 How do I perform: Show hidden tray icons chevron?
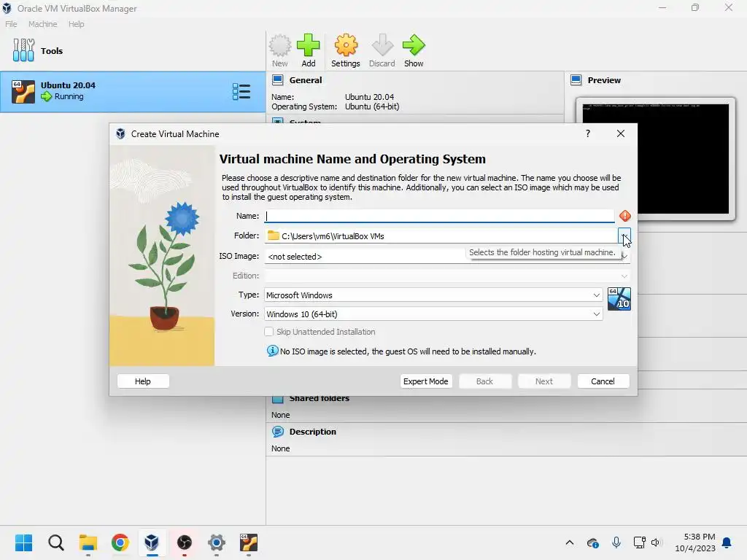coord(569,542)
